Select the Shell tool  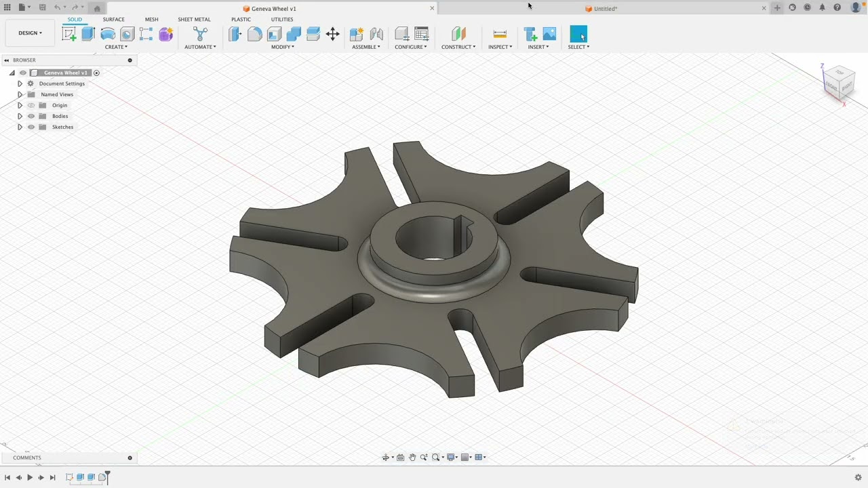[274, 34]
